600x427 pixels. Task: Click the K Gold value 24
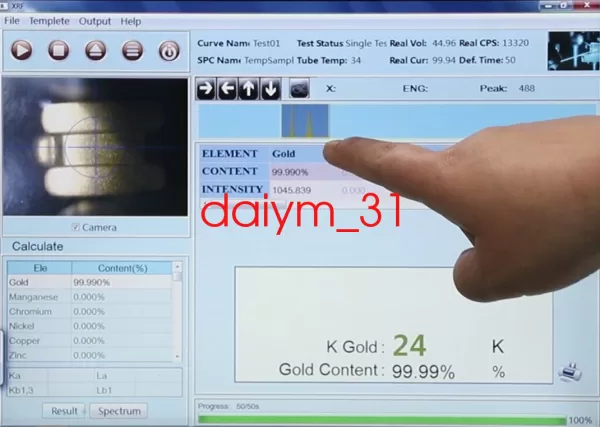click(x=409, y=346)
